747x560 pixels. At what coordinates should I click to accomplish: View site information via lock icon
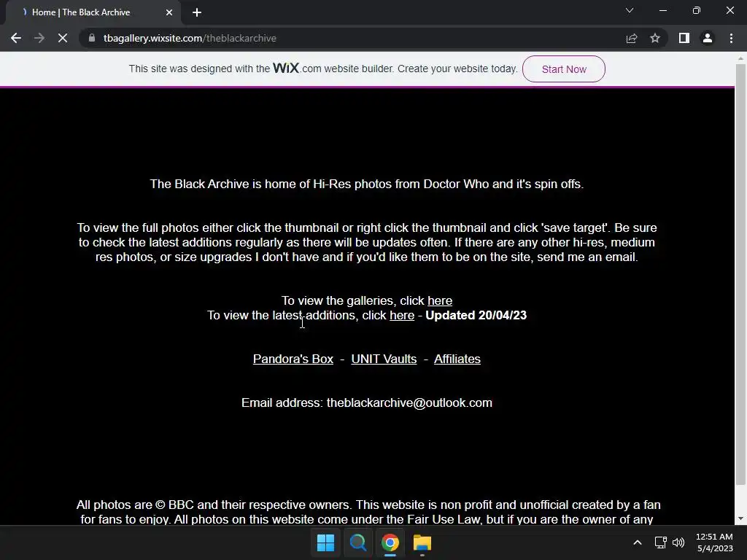[x=92, y=38]
